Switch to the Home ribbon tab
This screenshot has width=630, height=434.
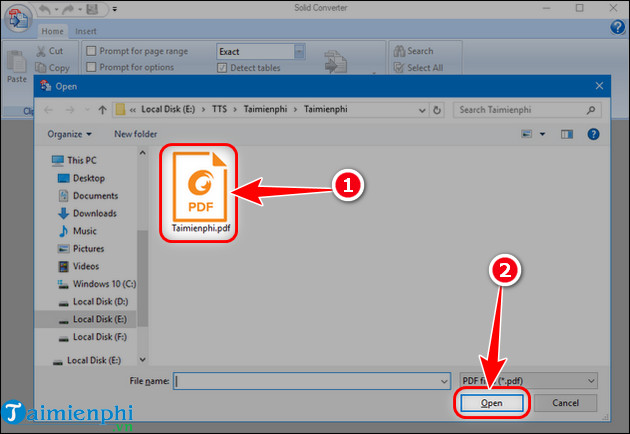[x=52, y=31]
